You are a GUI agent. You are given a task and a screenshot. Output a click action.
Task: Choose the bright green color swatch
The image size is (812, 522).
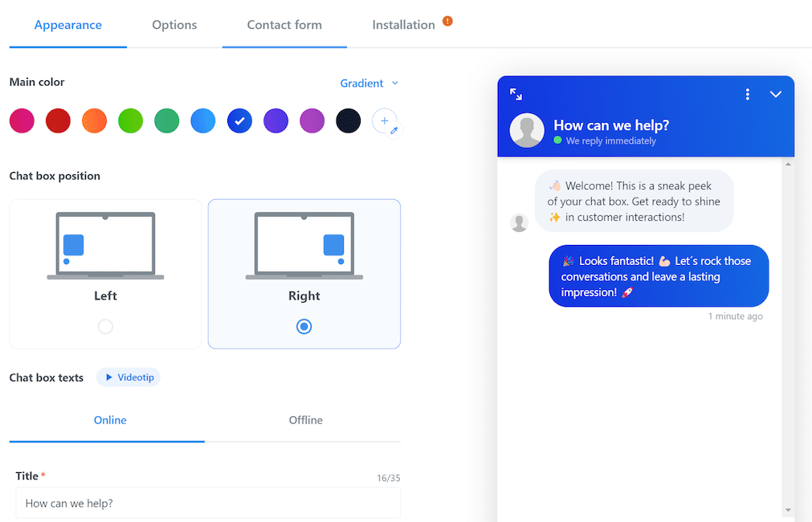(130, 120)
